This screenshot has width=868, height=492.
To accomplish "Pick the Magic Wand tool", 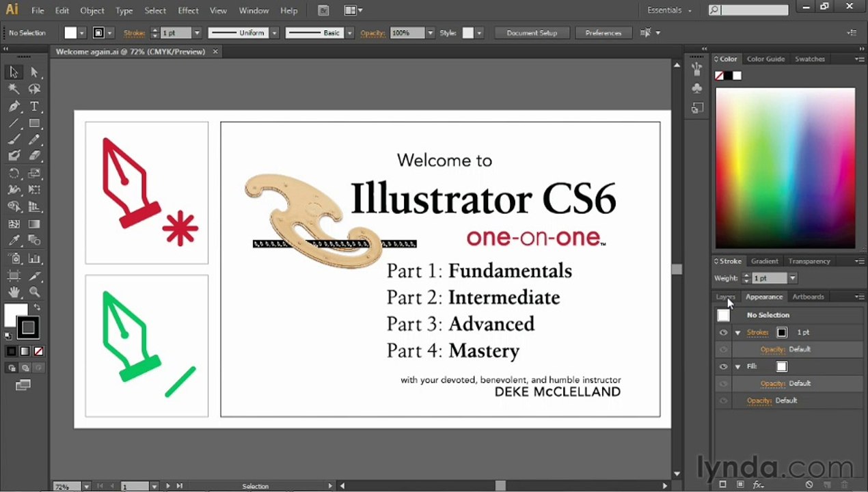I will pos(14,89).
